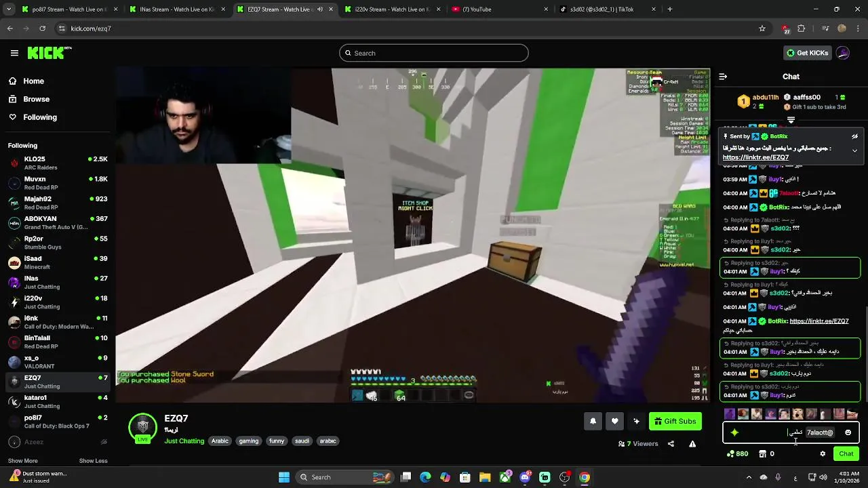Click the Search field at top
This screenshot has width=868, height=488.
tap(434, 53)
